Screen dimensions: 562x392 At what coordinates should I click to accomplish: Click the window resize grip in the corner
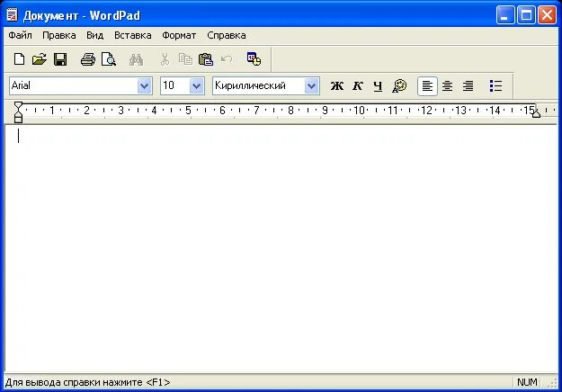click(x=552, y=383)
